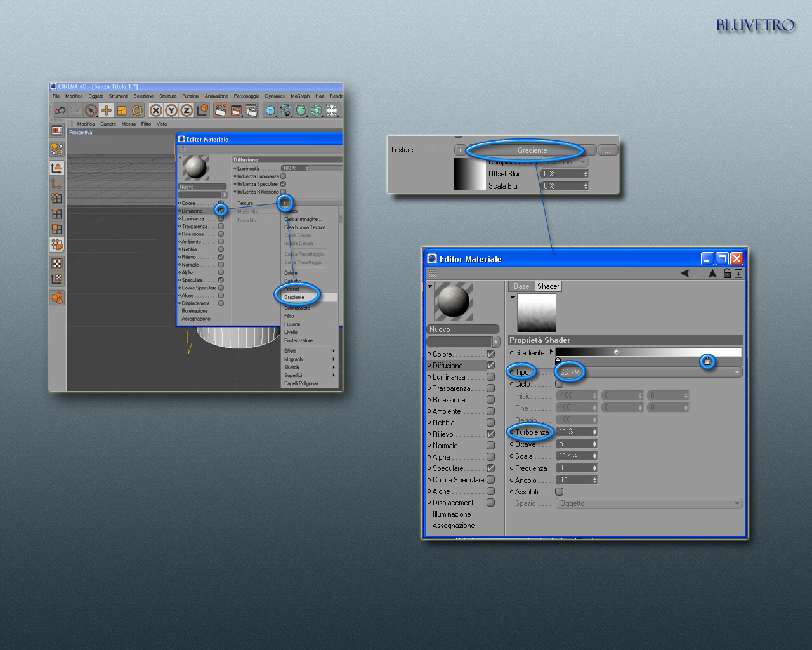
Task: Enable the Riflessione channel checkbox
Action: 490,400
